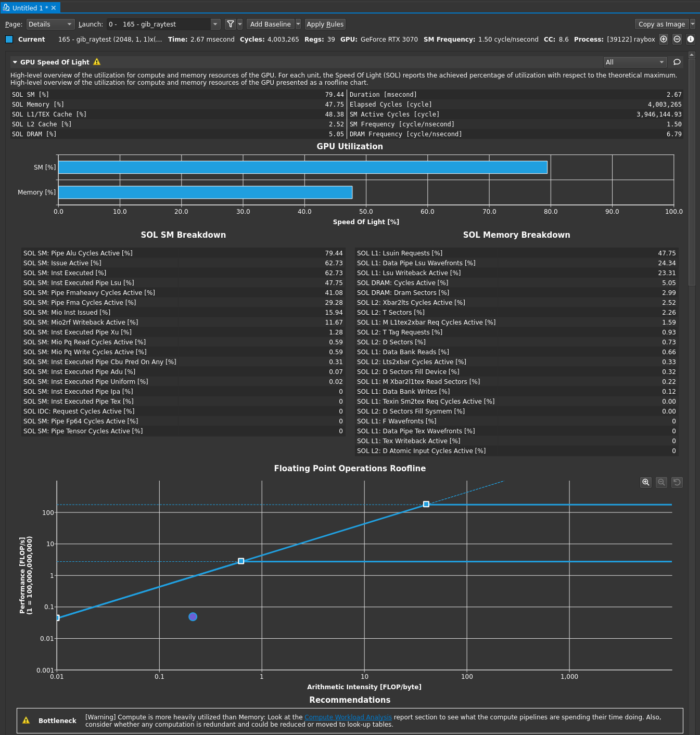Expand the Add Baseline dropdown arrow
The width and height of the screenshot is (700, 735).
[x=298, y=24]
